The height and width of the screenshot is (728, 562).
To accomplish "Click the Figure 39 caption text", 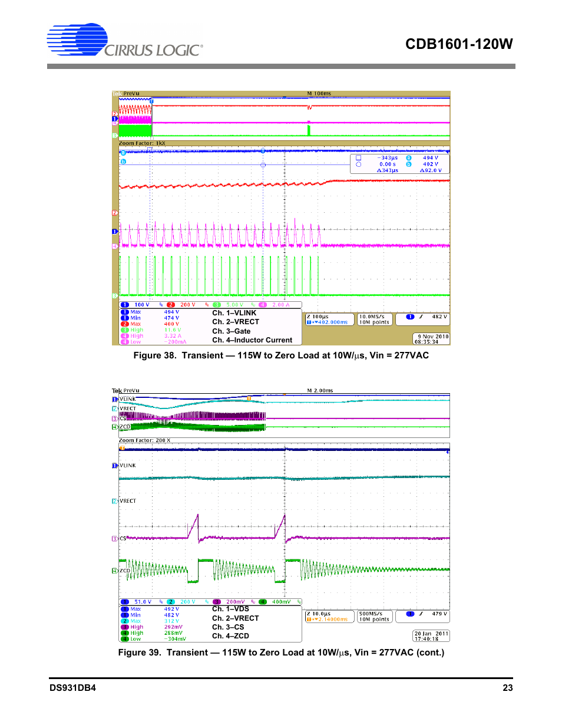I will 281,653.
